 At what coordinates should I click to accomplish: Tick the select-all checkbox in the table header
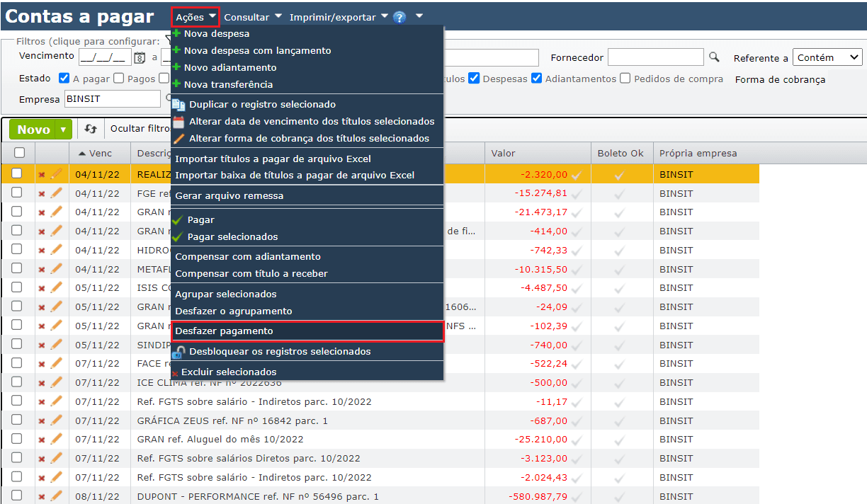(19, 153)
